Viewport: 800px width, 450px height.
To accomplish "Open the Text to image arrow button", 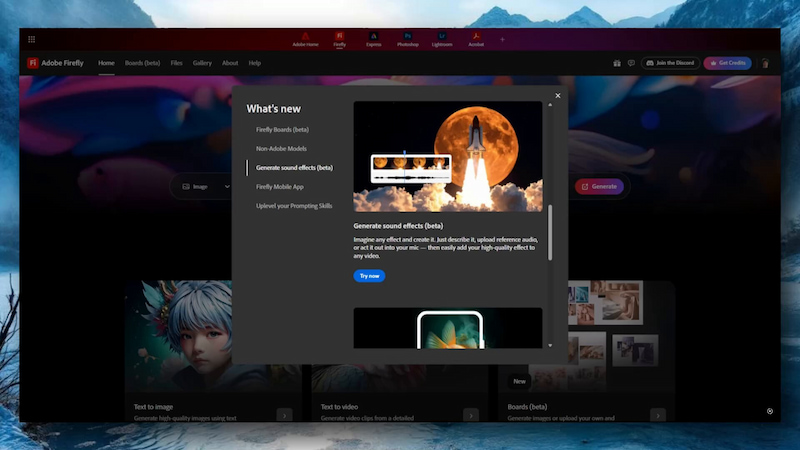I will click(284, 415).
